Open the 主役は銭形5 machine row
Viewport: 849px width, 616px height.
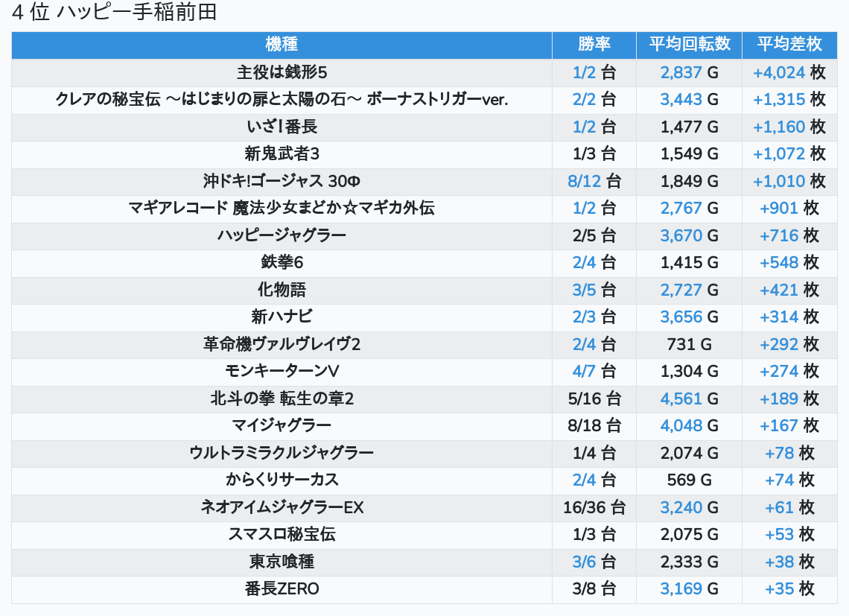point(282,72)
